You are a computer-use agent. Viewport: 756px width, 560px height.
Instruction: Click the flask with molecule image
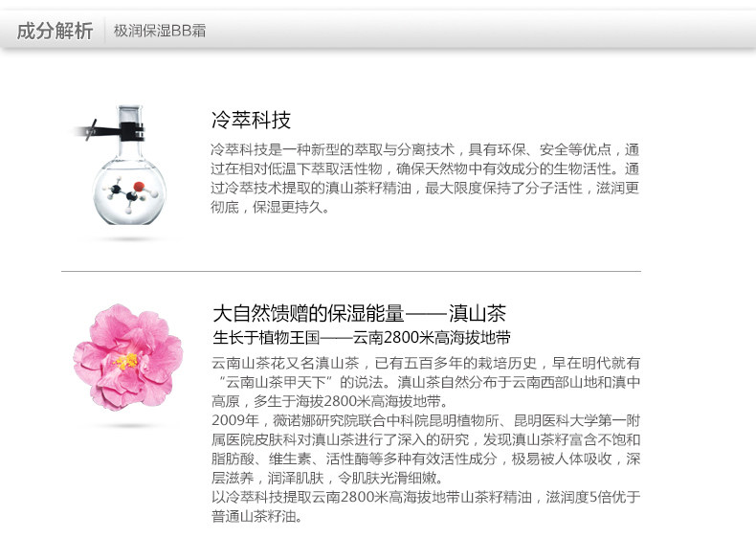point(122,165)
